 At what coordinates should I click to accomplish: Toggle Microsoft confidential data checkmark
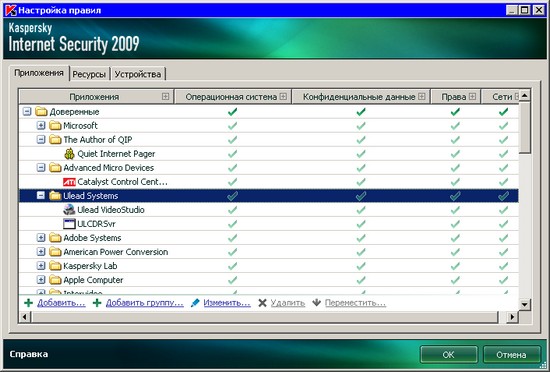tap(361, 126)
